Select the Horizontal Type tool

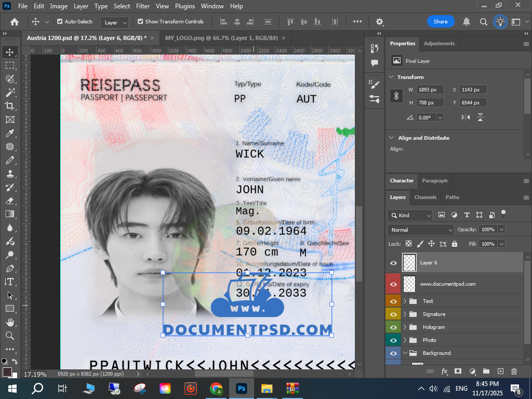(10, 282)
